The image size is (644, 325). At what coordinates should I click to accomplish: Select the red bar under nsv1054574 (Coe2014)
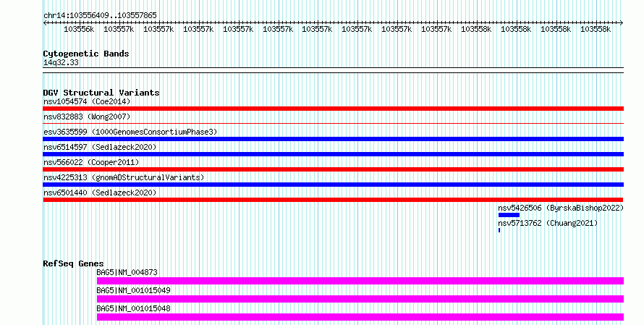point(333,109)
